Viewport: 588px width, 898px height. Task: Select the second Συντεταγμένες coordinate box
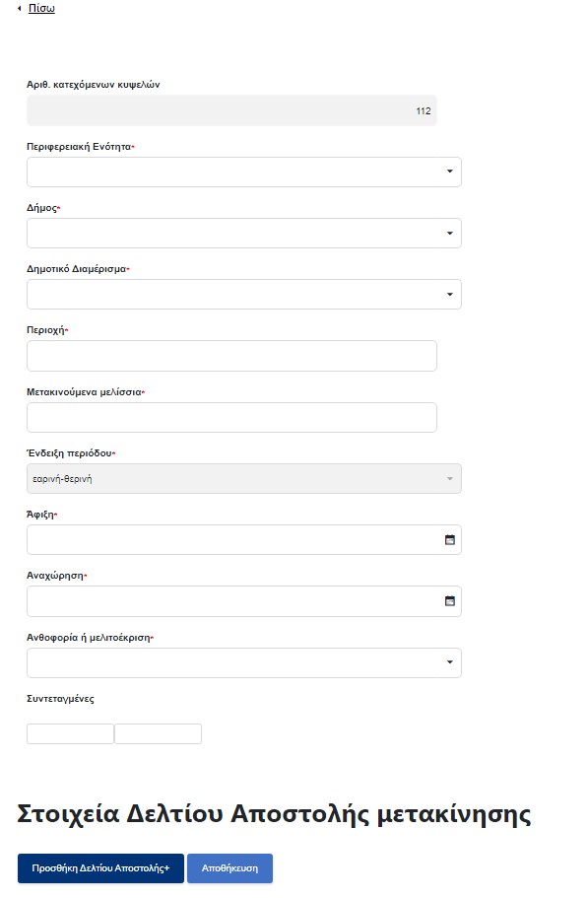(x=158, y=734)
